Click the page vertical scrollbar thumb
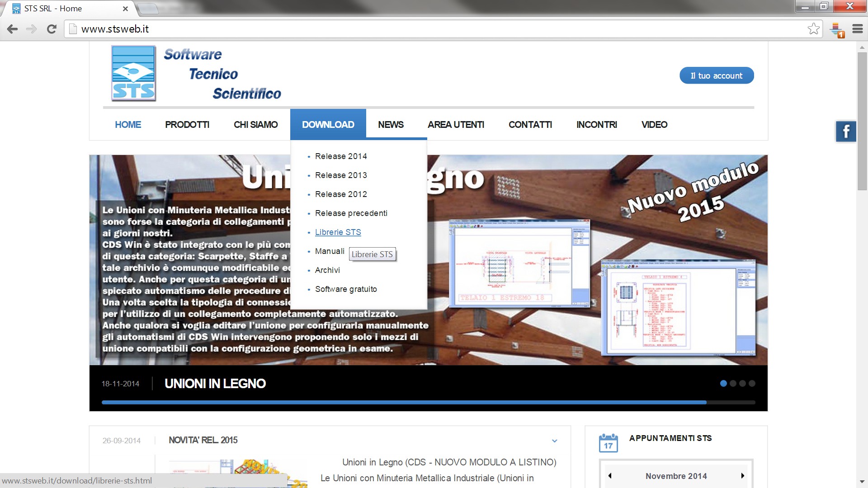 862,121
